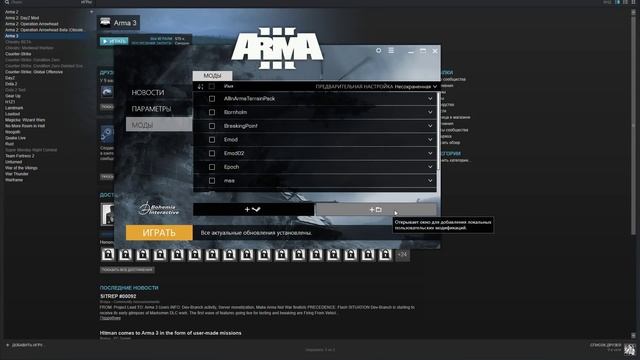Enable the mas mod checkbox

(212, 181)
